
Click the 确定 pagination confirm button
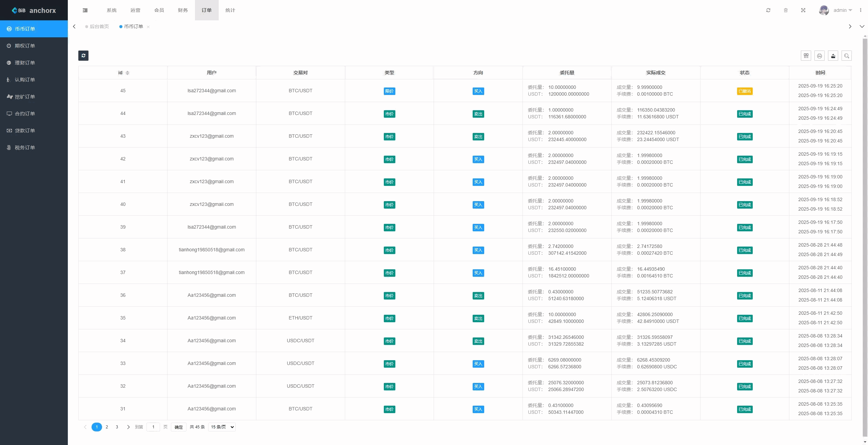point(179,427)
